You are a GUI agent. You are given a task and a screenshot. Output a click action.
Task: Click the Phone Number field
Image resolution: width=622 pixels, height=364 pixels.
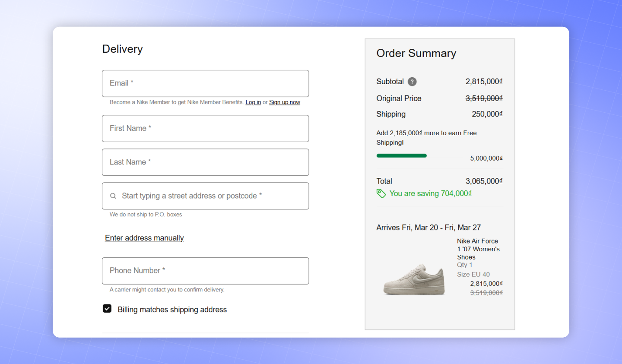point(205,271)
